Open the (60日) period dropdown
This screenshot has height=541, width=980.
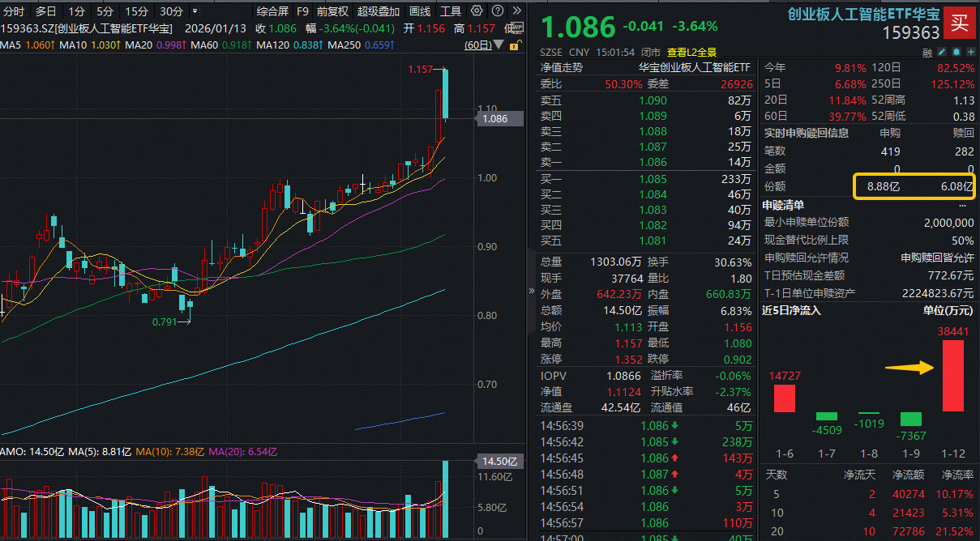(495, 43)
